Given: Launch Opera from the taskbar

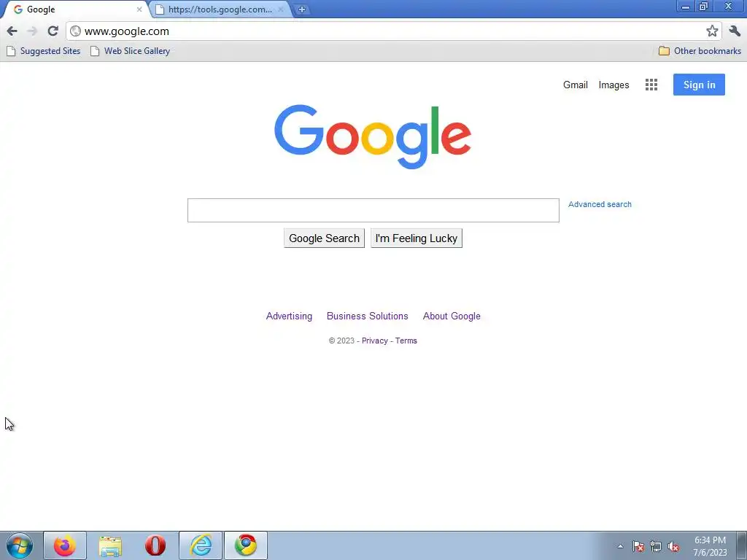Looking at the screenshot, I should pyautogui.click(x=155, y=545).
